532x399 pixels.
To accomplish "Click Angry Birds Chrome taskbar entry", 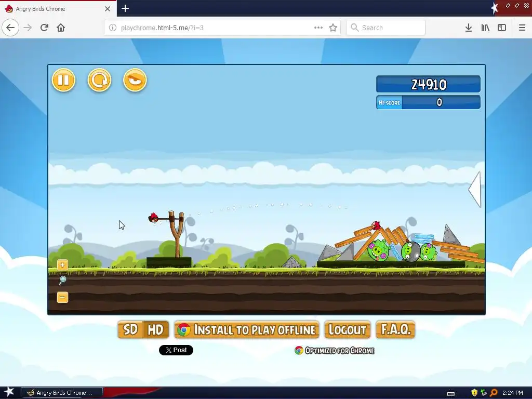I will click(x=62, y=393).
